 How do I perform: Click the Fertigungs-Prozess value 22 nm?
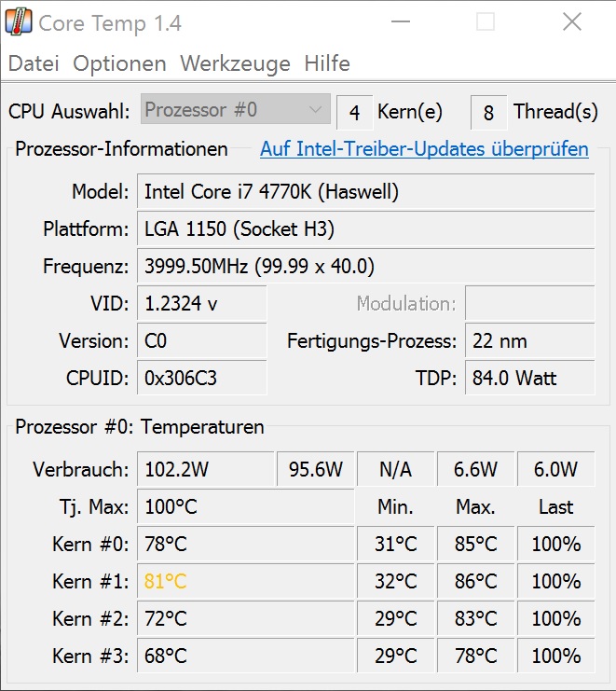[529, 340]
